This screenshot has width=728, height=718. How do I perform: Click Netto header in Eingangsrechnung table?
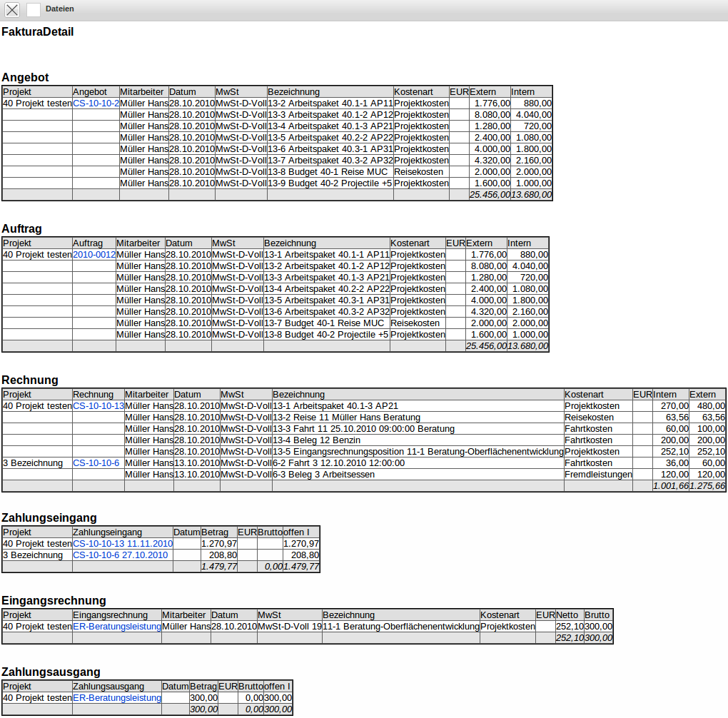tap(567, 615)
